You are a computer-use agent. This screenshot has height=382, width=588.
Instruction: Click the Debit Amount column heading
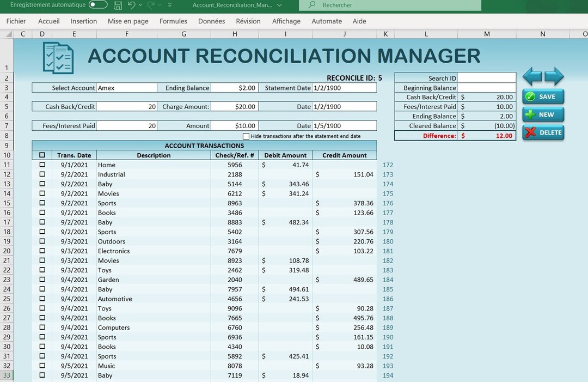285,155
